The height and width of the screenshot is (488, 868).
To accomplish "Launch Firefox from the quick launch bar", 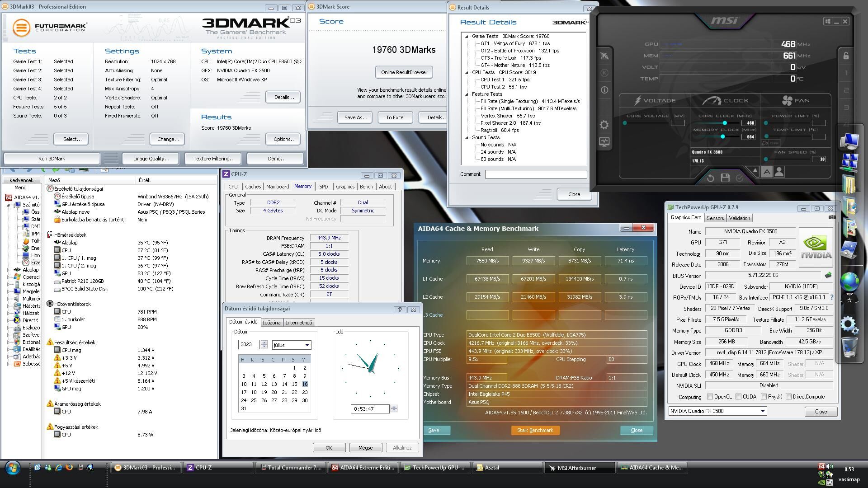I will (69, 468).
